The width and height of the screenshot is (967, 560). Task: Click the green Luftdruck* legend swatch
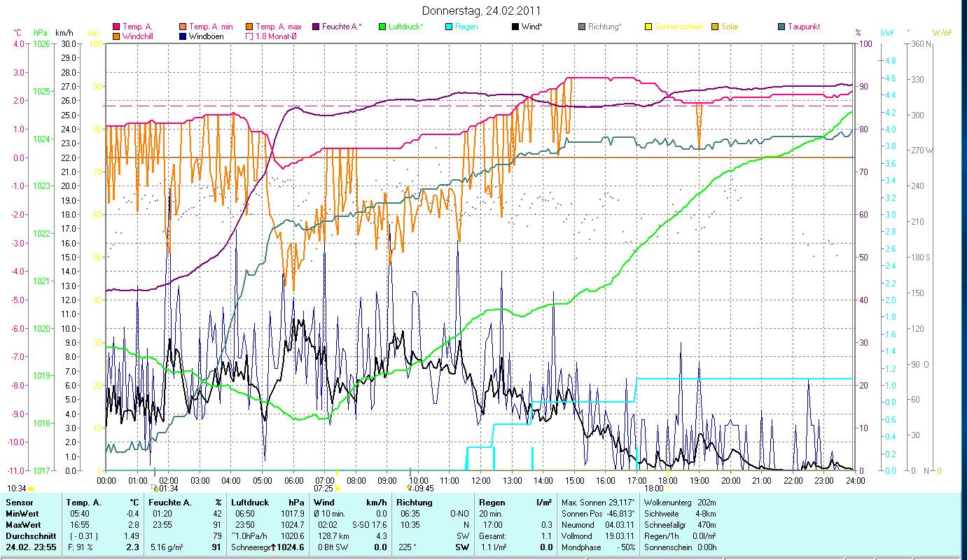pos(382,27)
